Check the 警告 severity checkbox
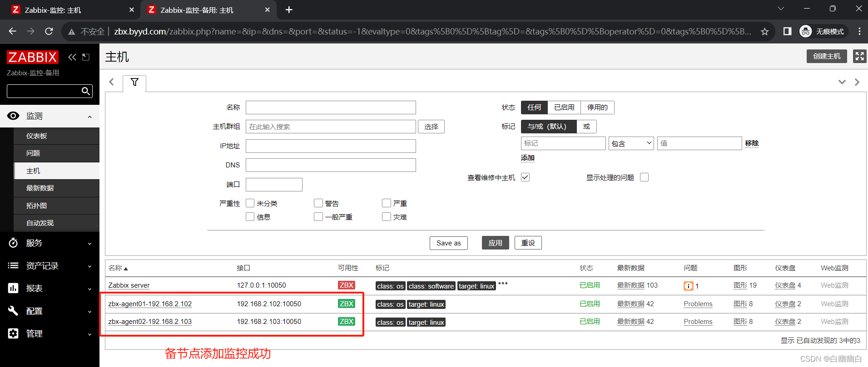 point(318,203)
